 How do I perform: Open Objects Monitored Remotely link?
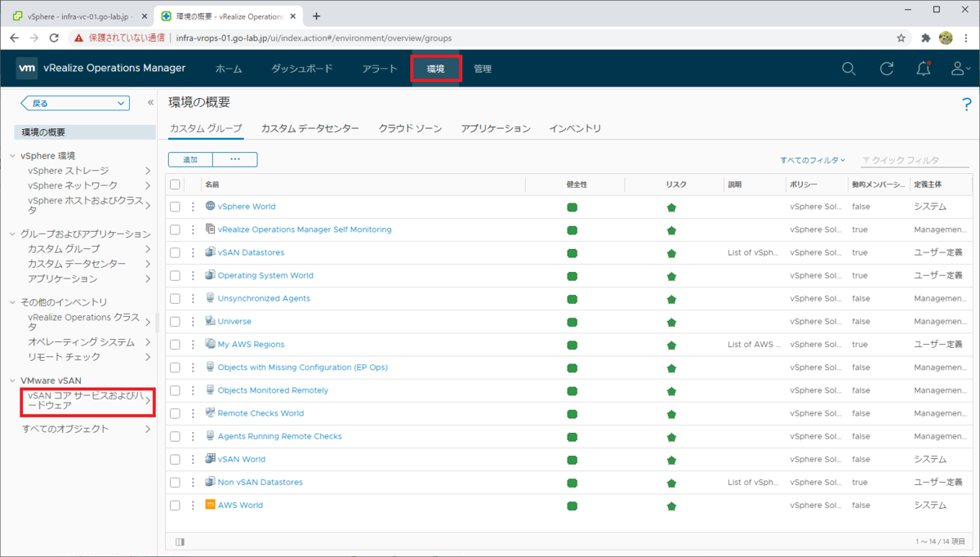coord(273,390)
